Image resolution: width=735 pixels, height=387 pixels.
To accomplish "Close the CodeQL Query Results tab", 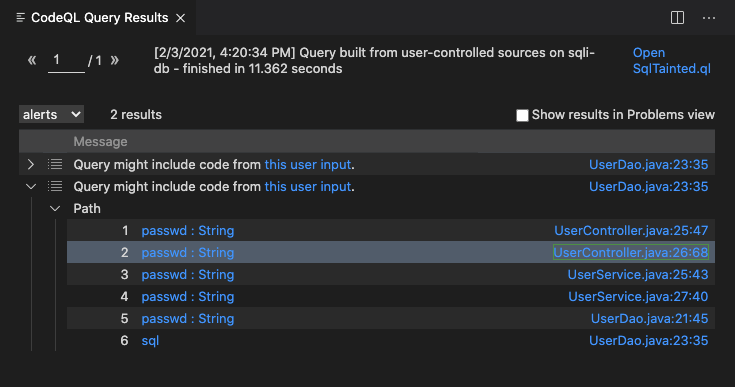I will [180, 18].
